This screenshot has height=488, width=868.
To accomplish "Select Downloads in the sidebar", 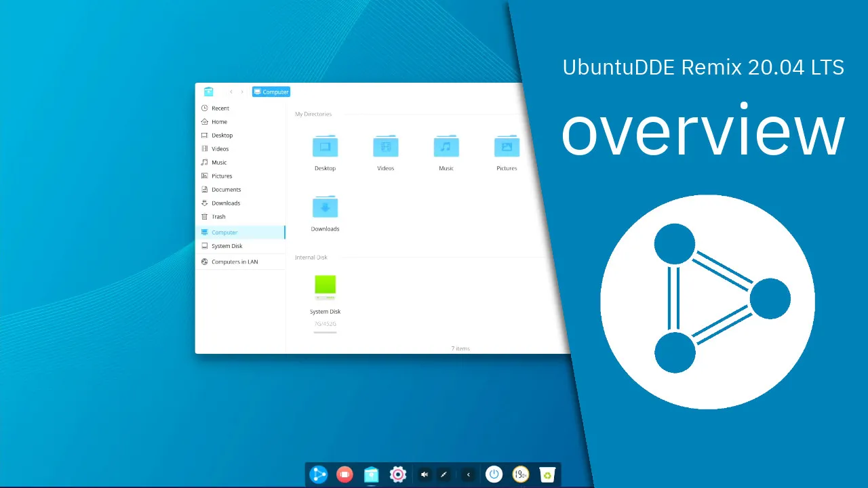I will click(240, 203).
